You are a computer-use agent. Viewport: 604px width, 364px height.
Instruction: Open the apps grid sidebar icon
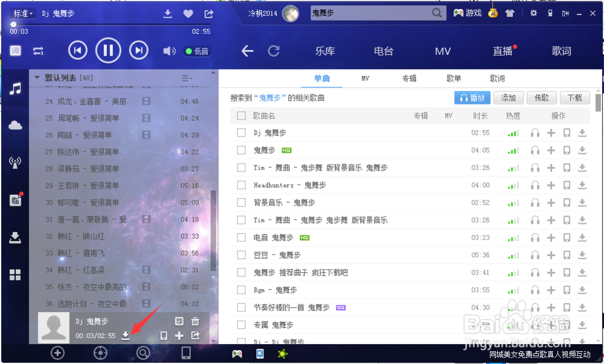pos(15,275)
